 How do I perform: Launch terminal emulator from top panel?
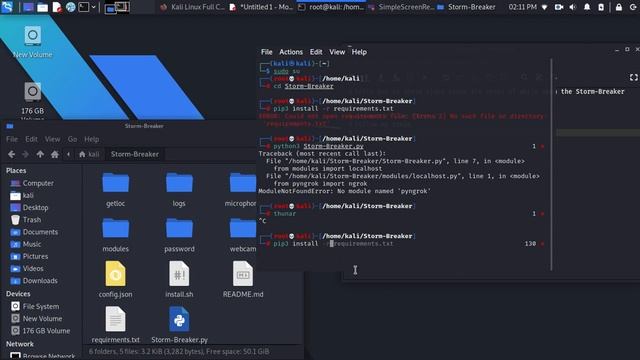[x=83, y=7]
